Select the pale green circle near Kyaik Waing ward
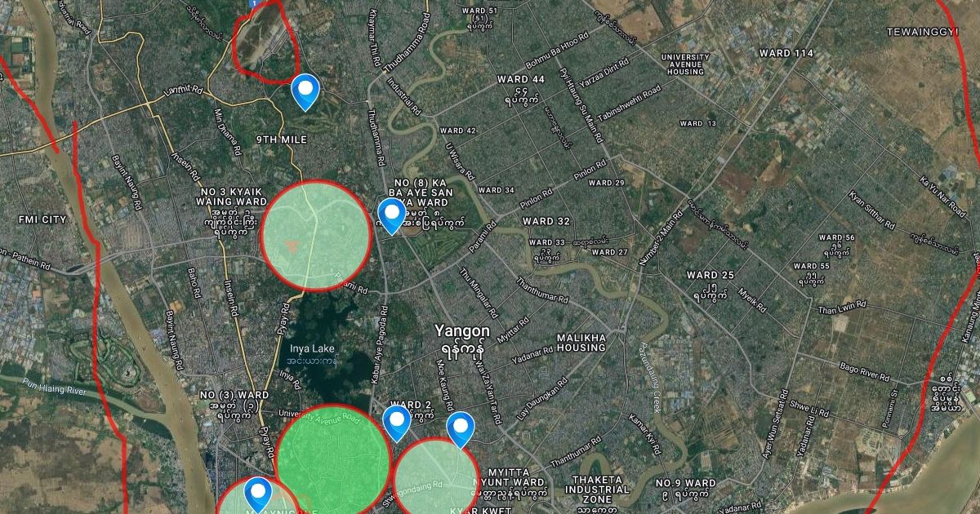 click(x=315, y=236)
